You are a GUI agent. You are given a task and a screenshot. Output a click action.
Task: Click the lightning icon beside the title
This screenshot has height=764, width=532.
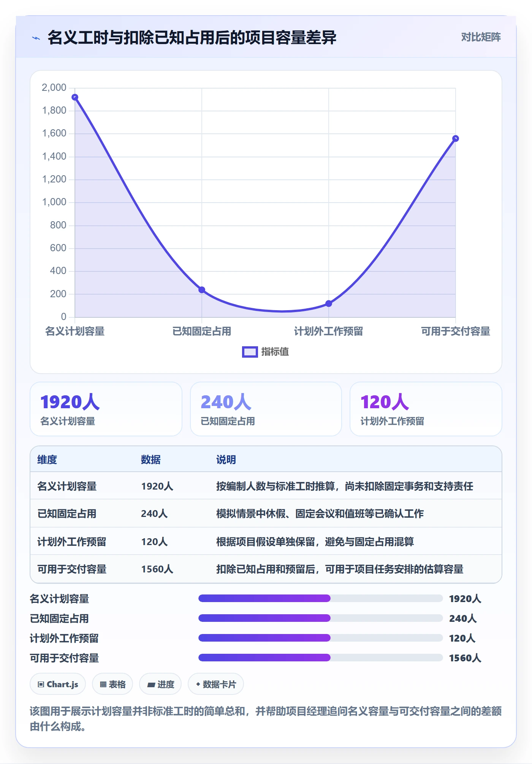coord(36,38)
